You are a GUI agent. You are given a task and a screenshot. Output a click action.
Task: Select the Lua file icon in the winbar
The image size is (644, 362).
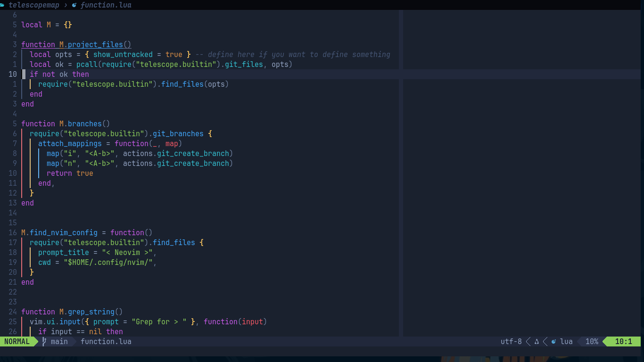pyautogui.click(x=74, y=5)
